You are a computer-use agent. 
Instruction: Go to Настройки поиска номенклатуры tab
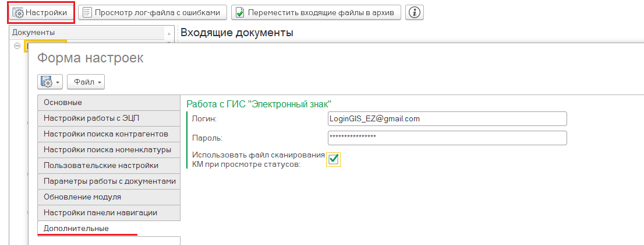point(107,150)
